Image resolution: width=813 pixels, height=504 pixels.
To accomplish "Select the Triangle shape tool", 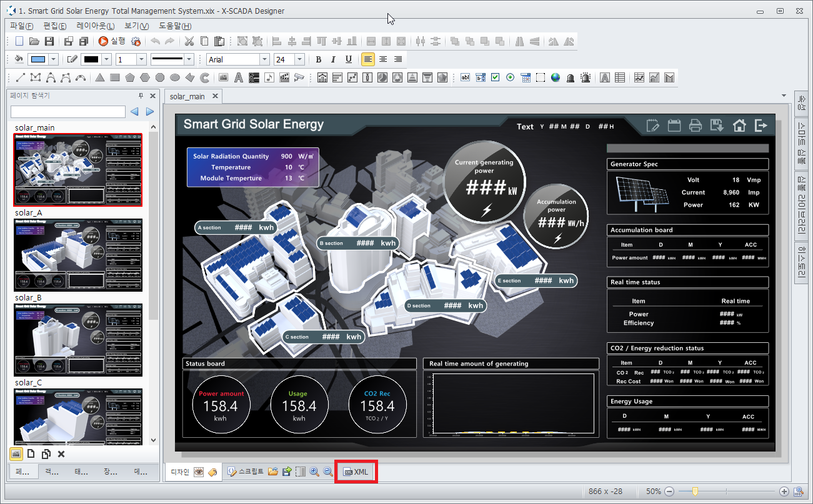I will pyautogui.click(x=99, y=77).
